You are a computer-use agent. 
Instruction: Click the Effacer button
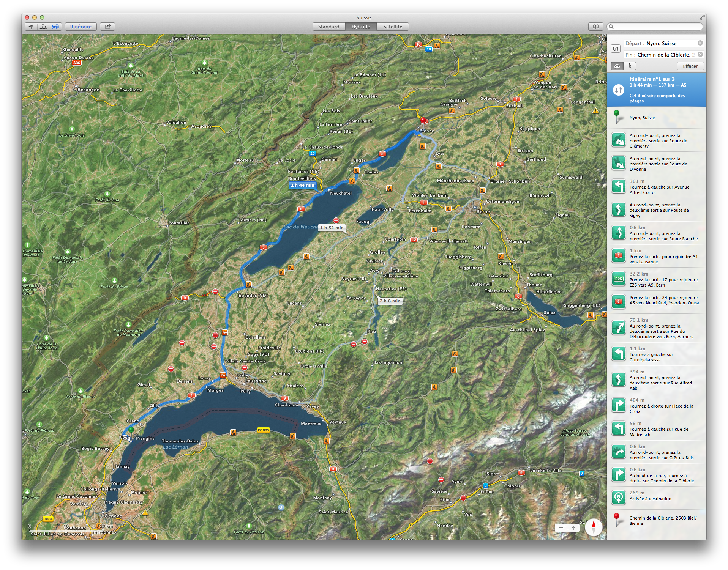[690, 66]
